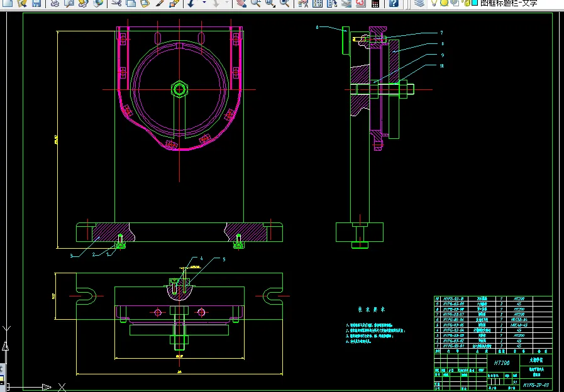
Task: Click the Copy to clipboard icon
Action: point(131,3)
